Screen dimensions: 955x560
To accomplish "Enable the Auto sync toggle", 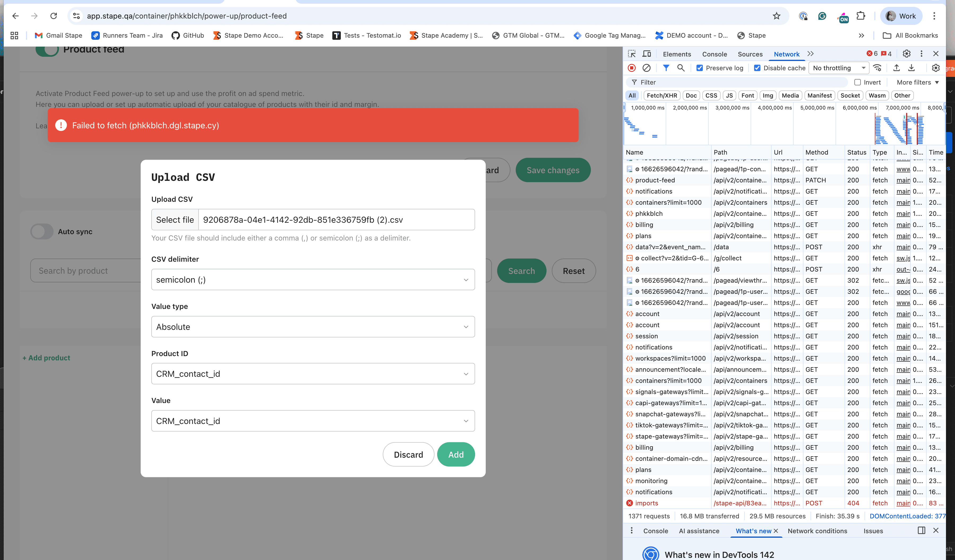I will coord(42,231).
